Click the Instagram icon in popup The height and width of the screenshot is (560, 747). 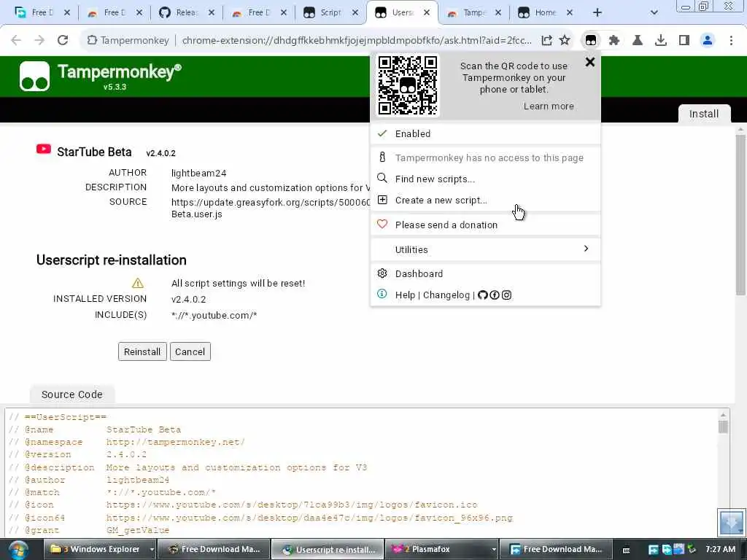pos(506,295)
